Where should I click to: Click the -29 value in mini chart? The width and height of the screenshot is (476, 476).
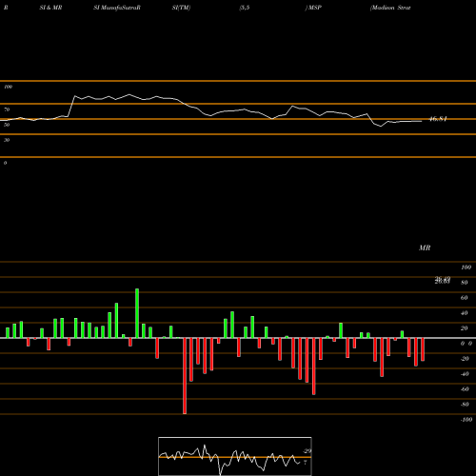click(x=307, y=451)
